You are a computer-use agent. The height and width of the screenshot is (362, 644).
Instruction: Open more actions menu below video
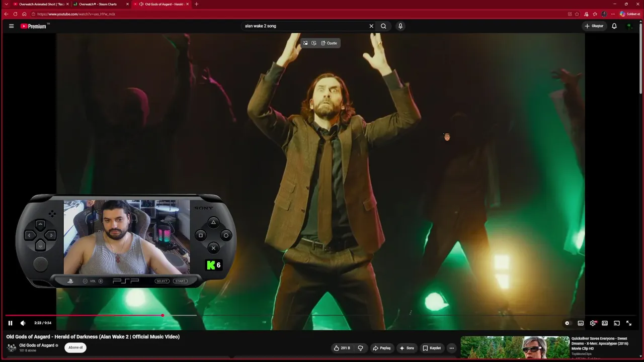pyautogui.click(x=451, y=348)
